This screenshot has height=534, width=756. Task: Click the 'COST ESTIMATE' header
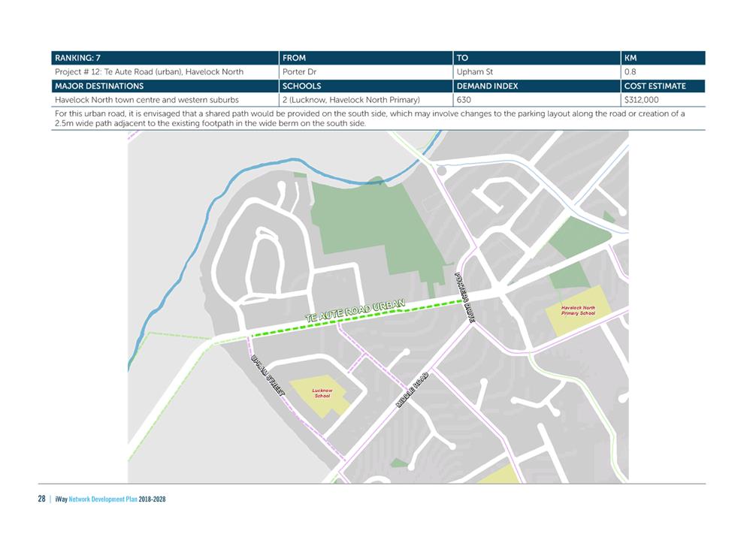tap(663, 86)
